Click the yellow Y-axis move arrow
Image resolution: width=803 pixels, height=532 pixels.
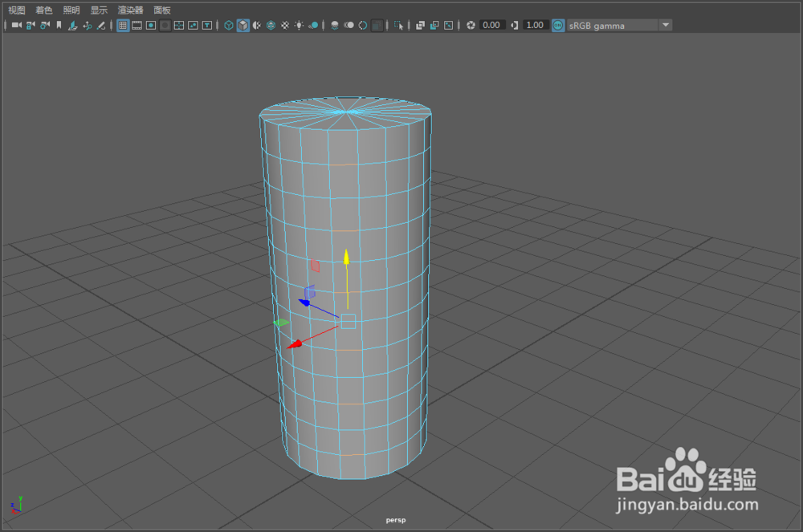click(347, 257)
